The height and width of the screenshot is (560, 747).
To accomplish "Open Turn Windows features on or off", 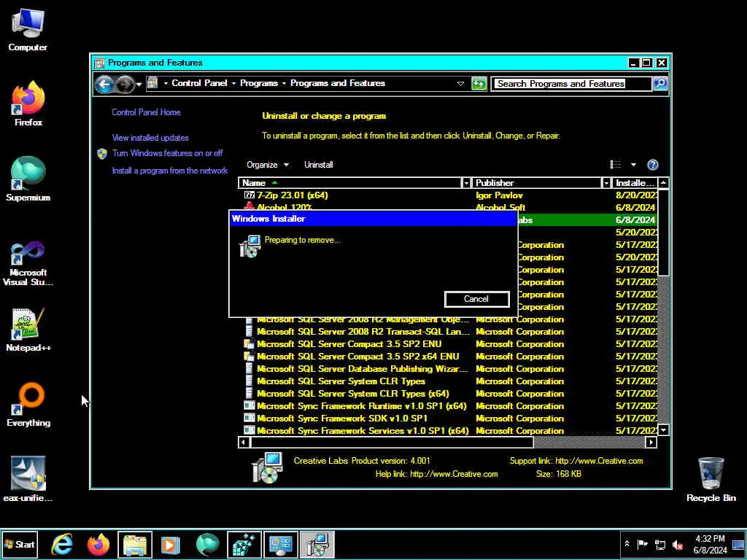I will pos(167,153).
